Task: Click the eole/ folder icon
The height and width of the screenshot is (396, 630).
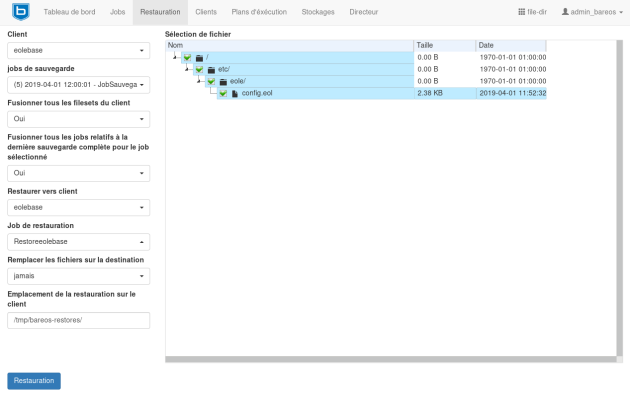Action: point(223,82)
